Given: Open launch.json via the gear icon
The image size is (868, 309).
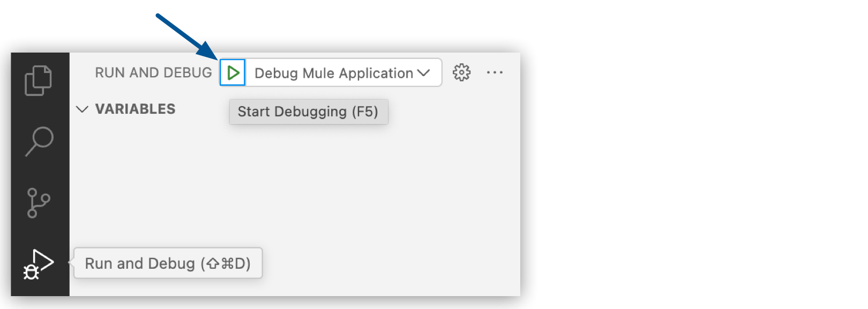Looking at the screenshot, I should pyautogui.click(x=461, y=72).
